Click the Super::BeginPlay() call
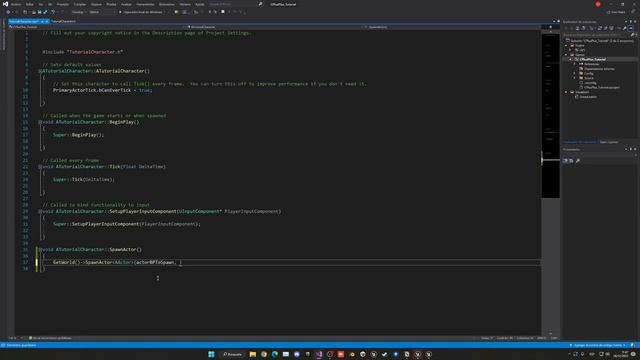The height and width of the screenshot is (360, 640). [78, 135]
